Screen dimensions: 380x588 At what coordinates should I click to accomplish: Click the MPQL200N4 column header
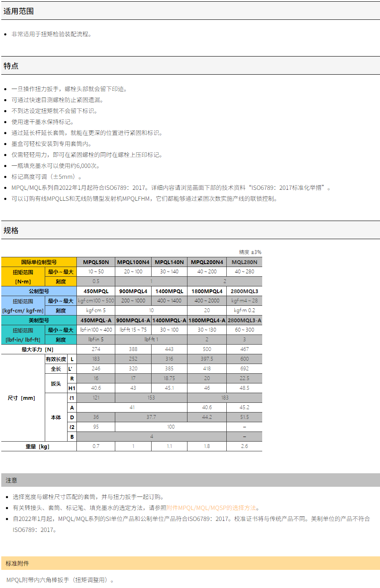coord(207,262)
